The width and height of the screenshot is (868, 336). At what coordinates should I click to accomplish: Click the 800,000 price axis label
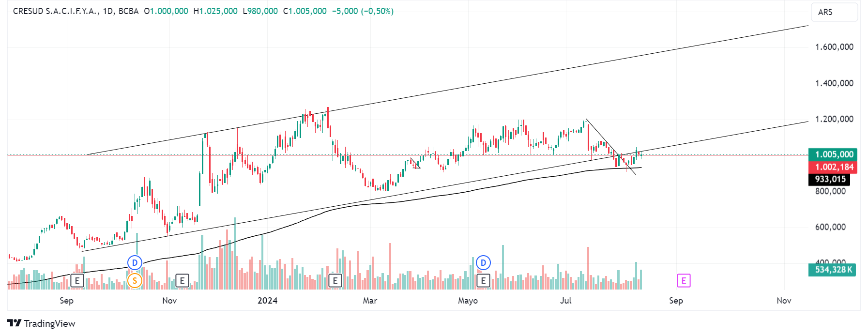point(830,191)
